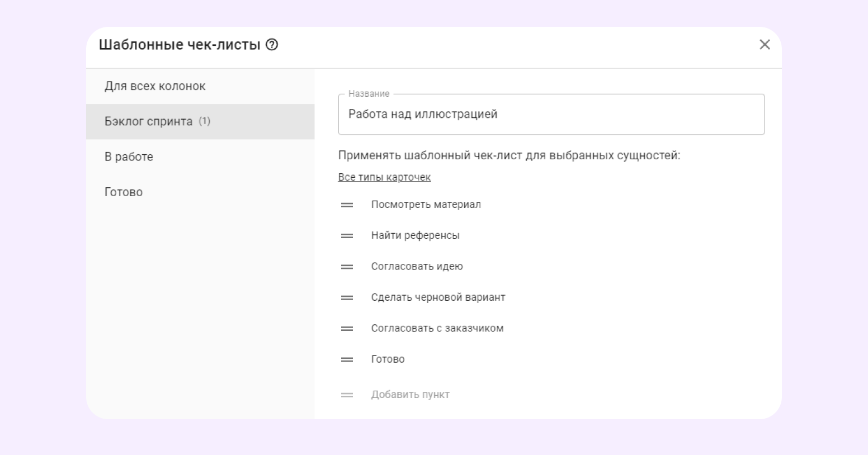This screenshot has width=868, height=455.
Task: Switch to the В работе column
Action: pos(200,157)
